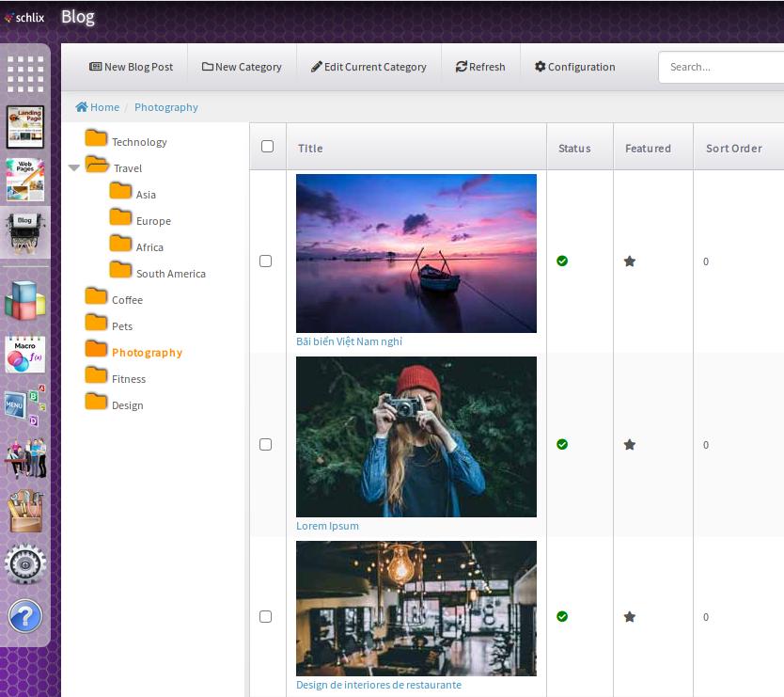Image resolution: width=784 pixels, height=697 pixels.
Task: Open the Landing Page app in sidebar
Action: 25,126
